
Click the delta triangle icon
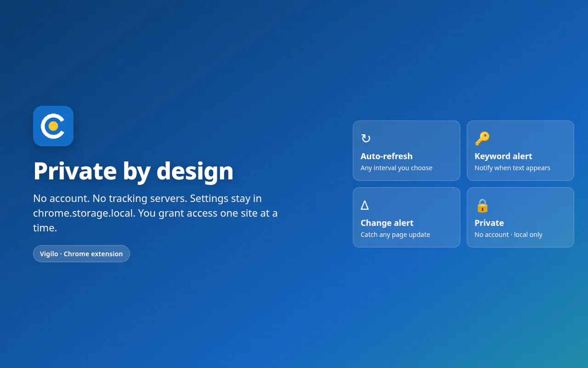coord(365,205)
